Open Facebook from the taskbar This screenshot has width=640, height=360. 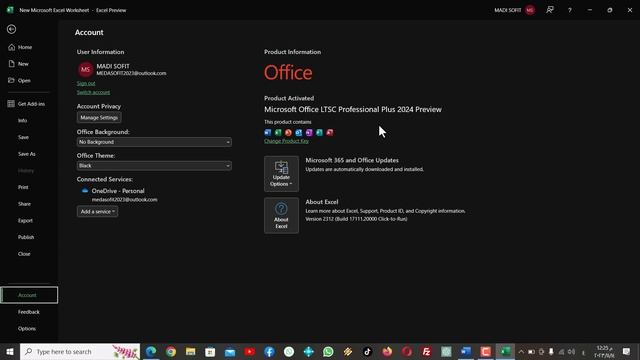[x=269, y=351]
